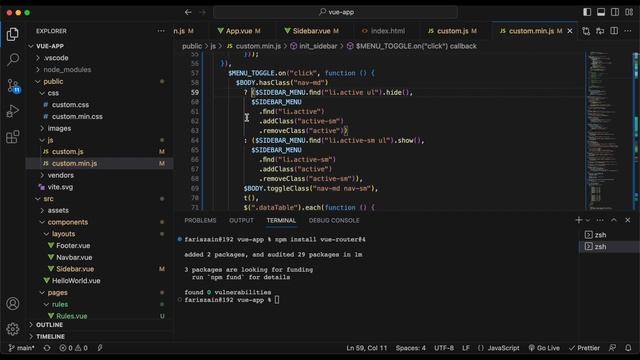Open Customize Layout icon
This screenshot has width=640, height=360.
(x=629, y=12)
